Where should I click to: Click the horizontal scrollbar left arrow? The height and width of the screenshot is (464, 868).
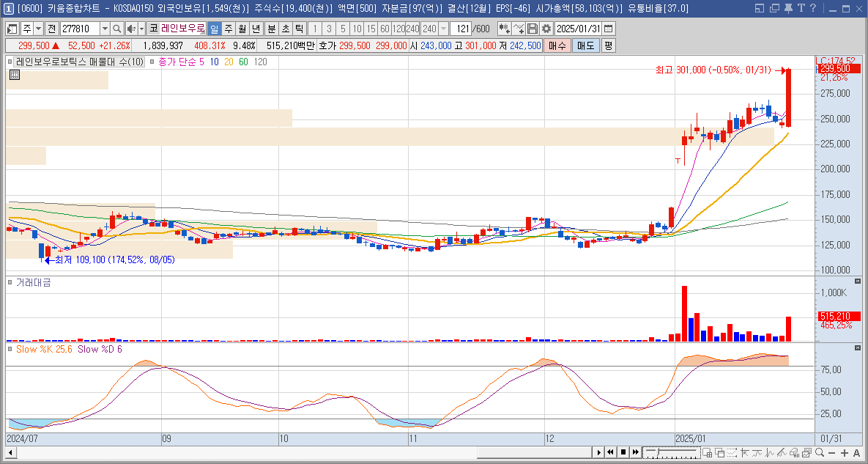click(x=11, y=453)
